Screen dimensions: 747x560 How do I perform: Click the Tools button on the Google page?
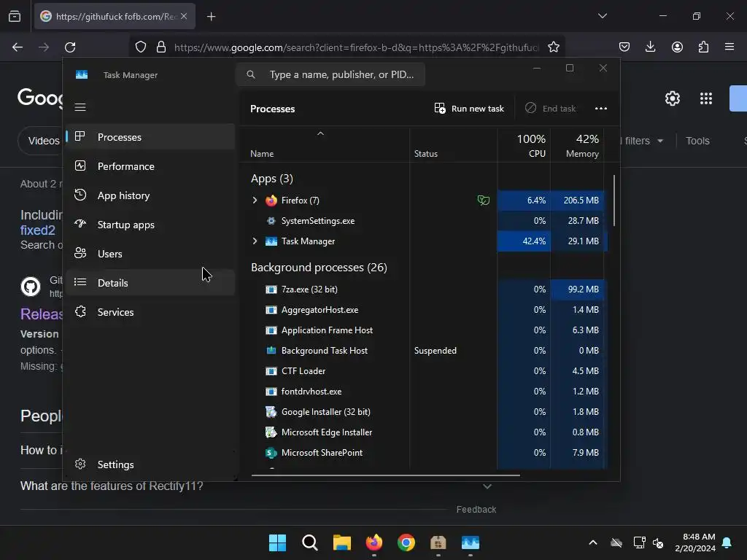697,141
